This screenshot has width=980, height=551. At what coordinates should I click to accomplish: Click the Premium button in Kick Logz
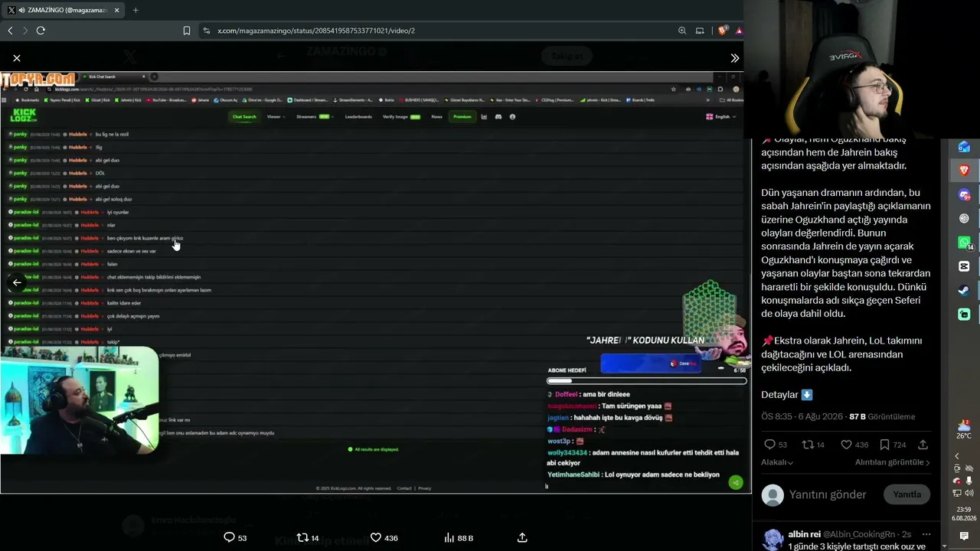(x=462, y=117)
